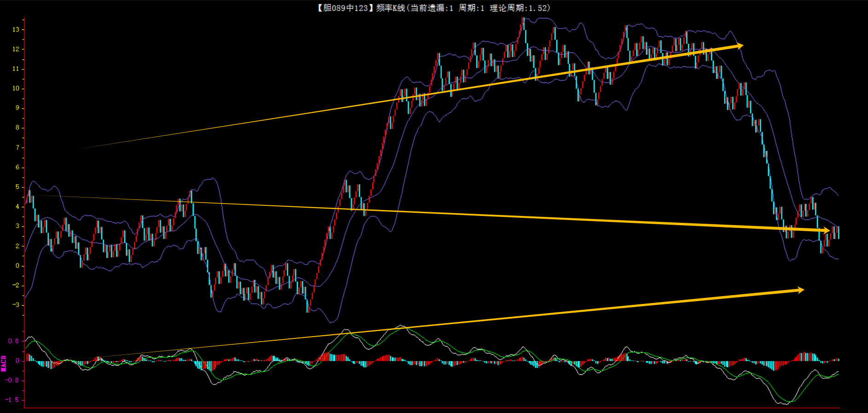Screen dimensions: 868x413
Task: Click "理论周期:1.52" in the title
Action: (520, 8)
